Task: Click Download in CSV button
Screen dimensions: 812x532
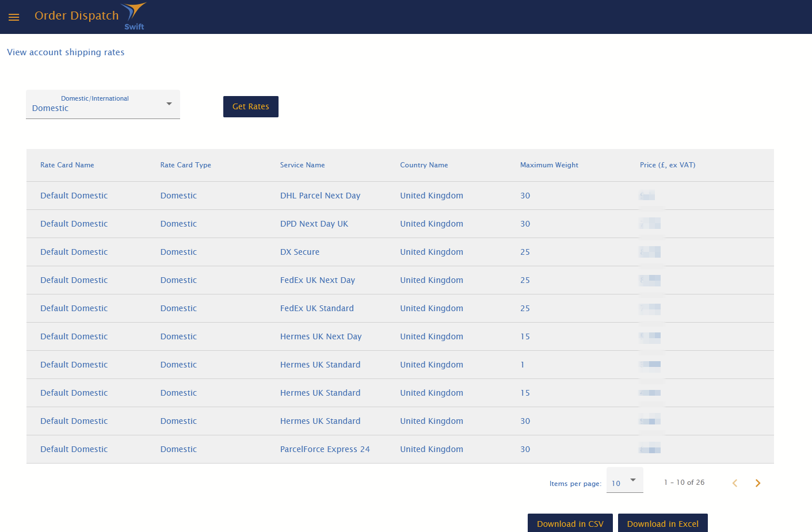Action: pyautogui.click(x=570, y=523)
